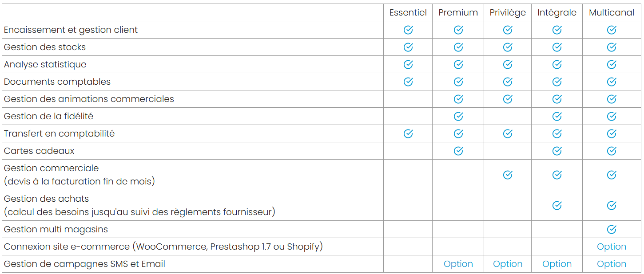Viewport: 644px width, 274px height.
Task: Click Intégrale checkmark for Gestion des achats
Action: click(557, 205)
